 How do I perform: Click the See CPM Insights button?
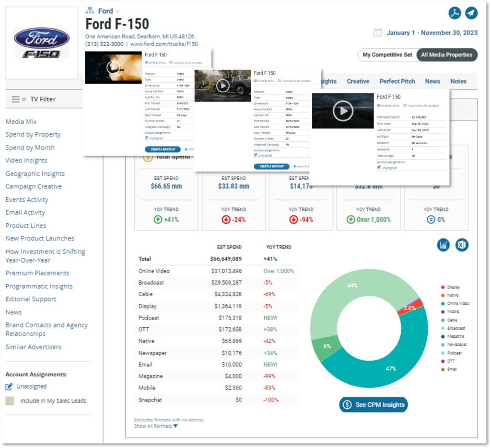373,404
